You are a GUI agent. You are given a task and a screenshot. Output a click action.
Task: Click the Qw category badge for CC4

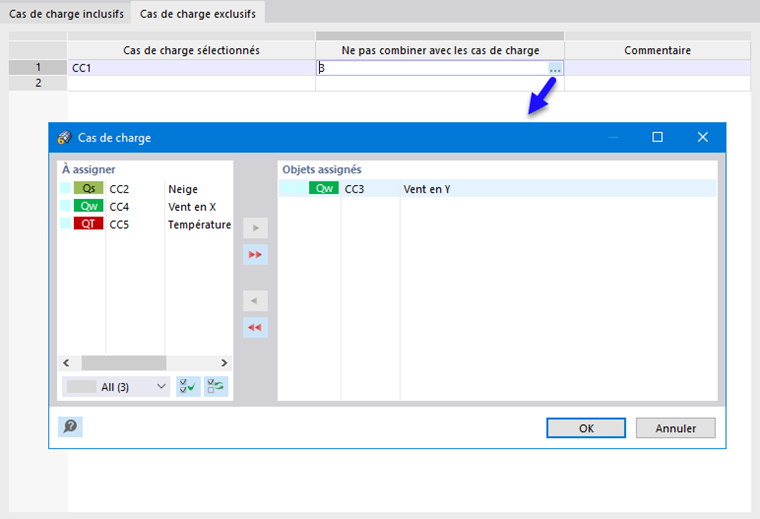click(88, 206)
